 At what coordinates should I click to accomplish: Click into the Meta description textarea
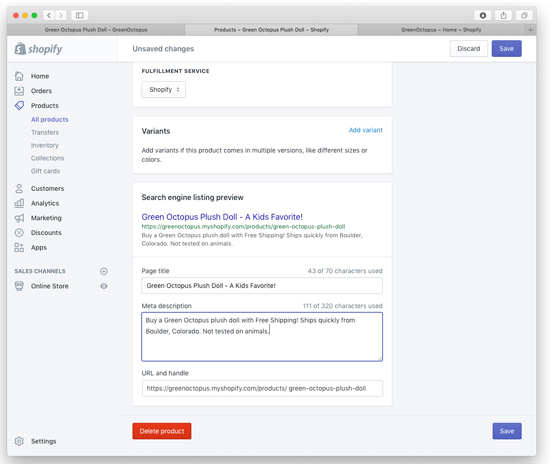pos(262,337)
